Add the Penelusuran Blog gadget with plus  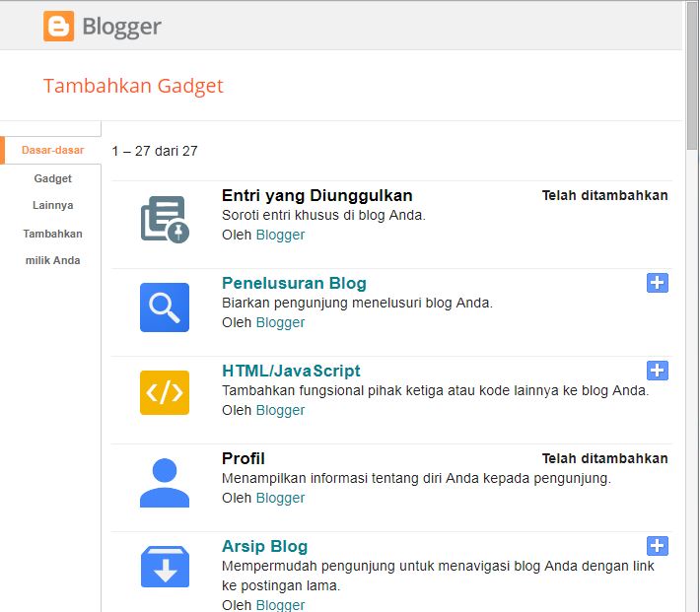658,283
